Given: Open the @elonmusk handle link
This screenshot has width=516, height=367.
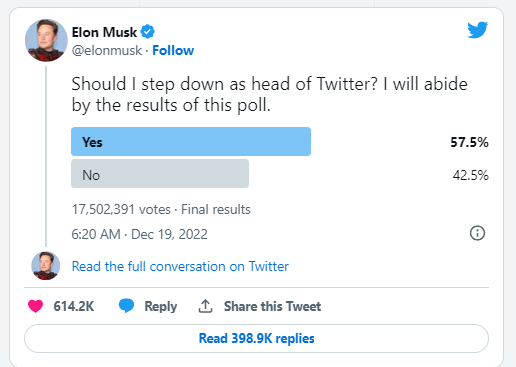Looking at the screenshot, I should [107, 51].
